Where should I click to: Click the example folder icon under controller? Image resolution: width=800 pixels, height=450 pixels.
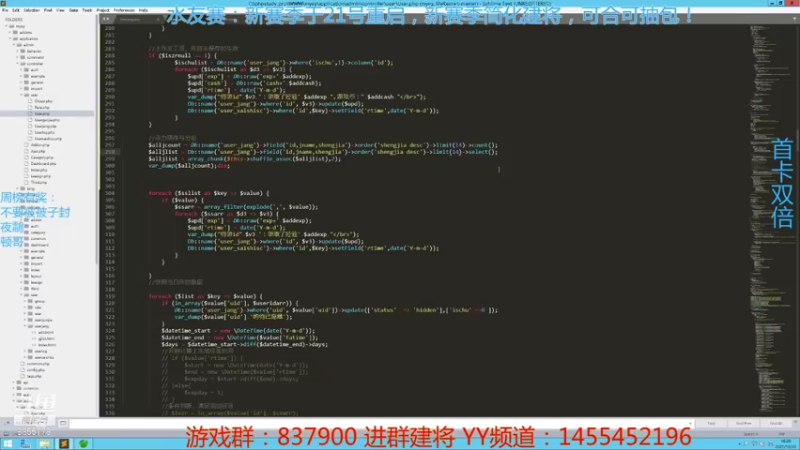(27, 76)
